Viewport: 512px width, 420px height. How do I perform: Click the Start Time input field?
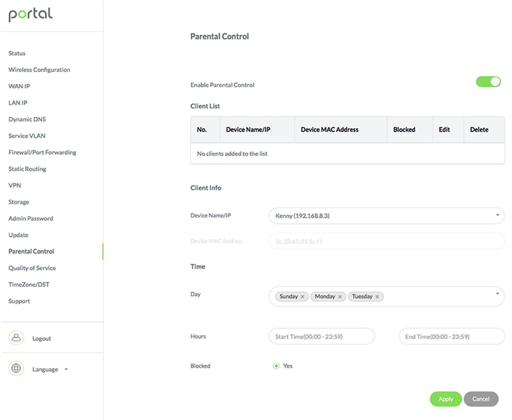click(x=321, y=336)
